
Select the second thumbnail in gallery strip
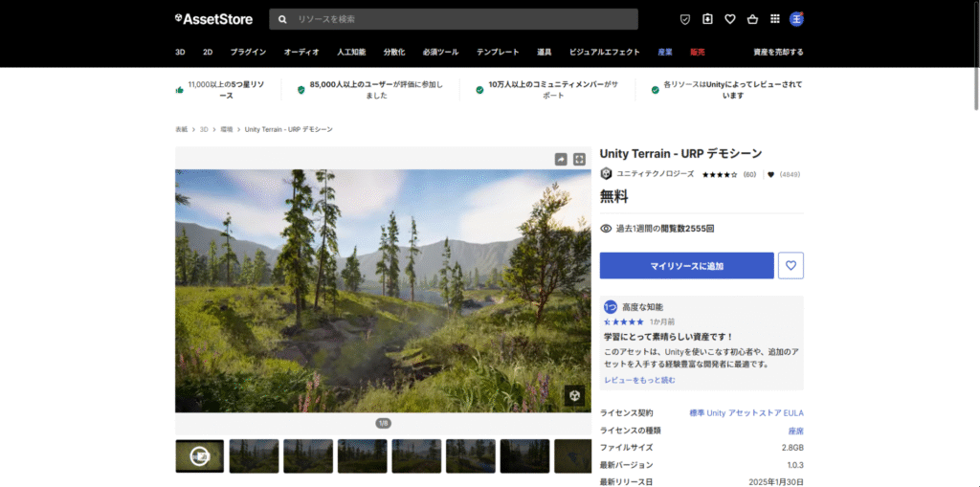(x=254, y=455)
